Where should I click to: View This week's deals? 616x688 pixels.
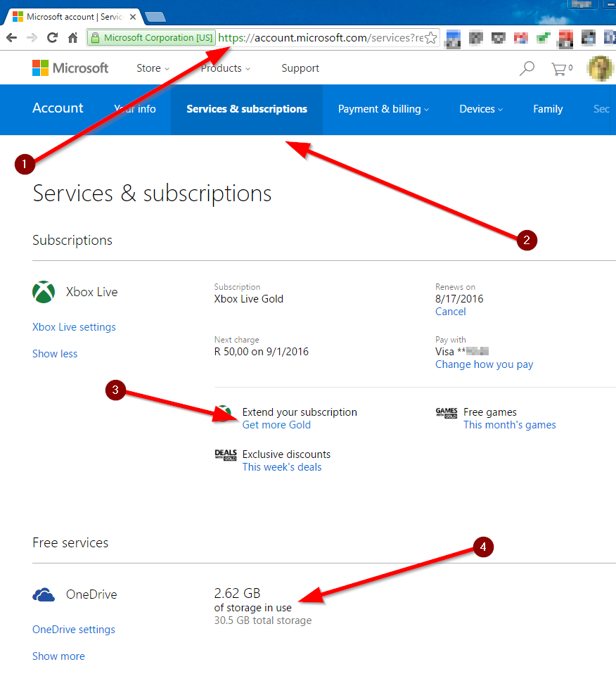282,466
